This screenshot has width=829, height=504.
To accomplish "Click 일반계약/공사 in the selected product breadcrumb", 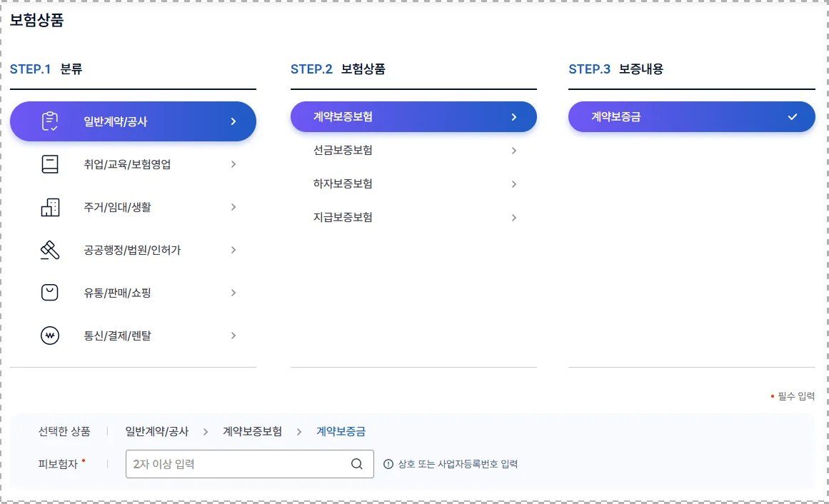I will click(157, 432).
